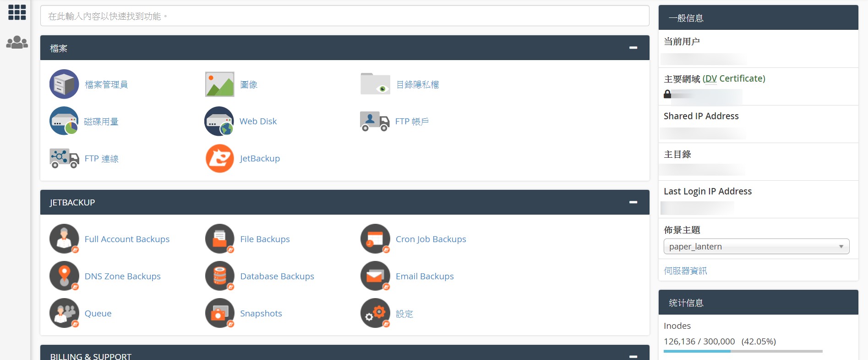This screenshot has height=360, width=868.
Task: Click the JetBackup 設定 gears icon
Action: (x=375, y=313)
